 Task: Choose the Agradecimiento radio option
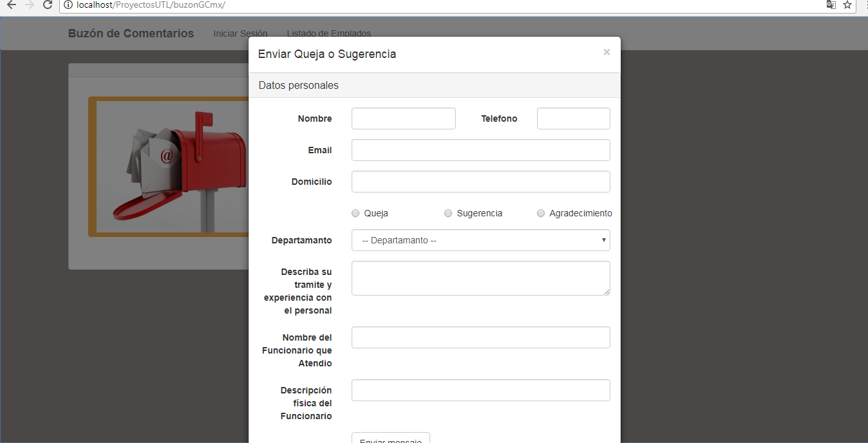pyautogui.click(x=541, y=213)
